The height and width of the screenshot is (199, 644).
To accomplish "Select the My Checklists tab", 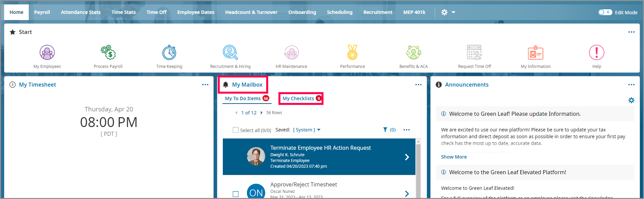I will tap(301, 98).
